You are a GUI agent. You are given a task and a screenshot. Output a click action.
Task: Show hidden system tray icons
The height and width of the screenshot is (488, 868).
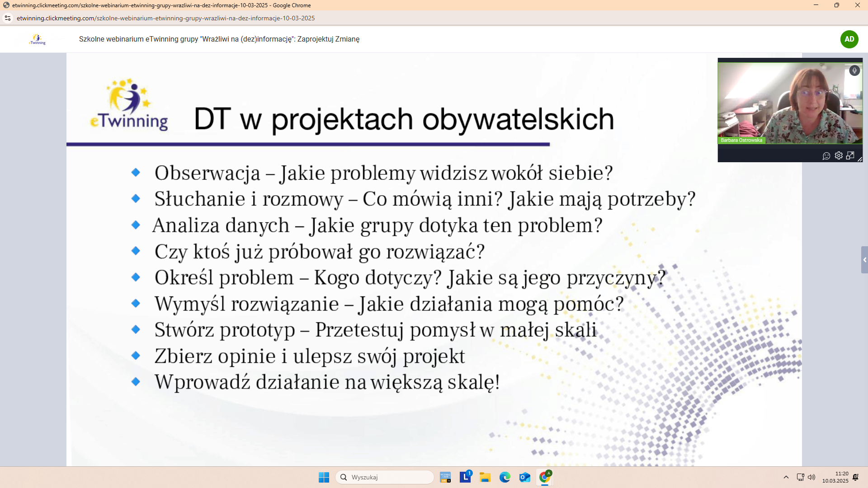[786, 477]
